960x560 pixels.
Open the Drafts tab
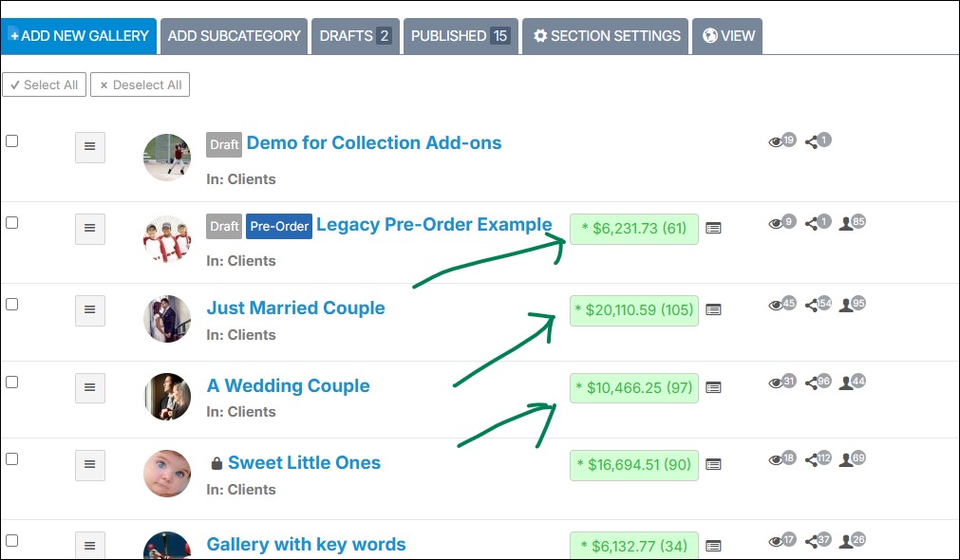[355, 36]
